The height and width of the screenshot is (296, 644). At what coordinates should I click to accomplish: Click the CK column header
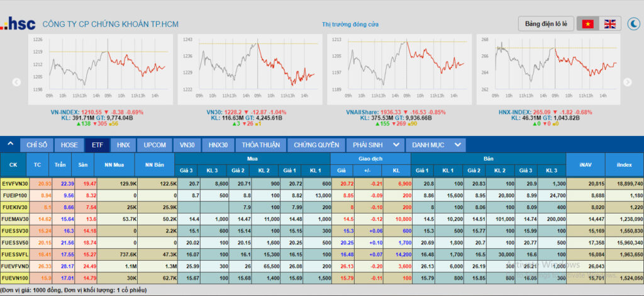(13, 164)
